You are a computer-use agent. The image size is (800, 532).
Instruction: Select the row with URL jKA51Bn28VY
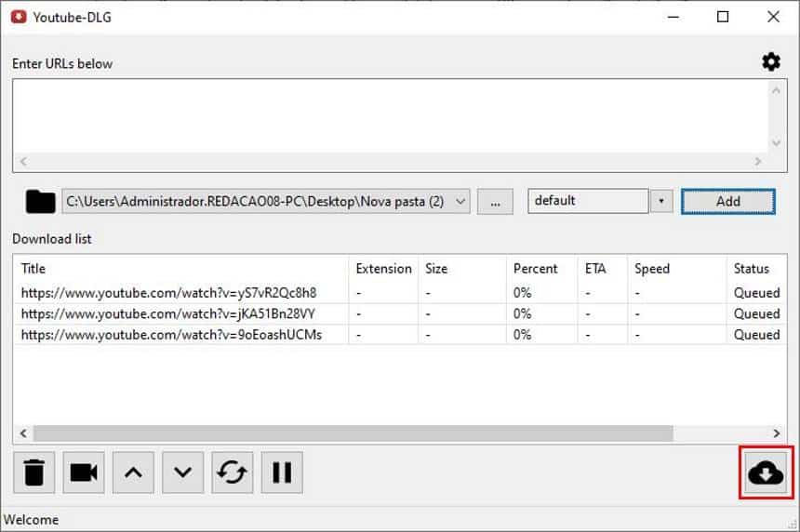coord(400,313)
